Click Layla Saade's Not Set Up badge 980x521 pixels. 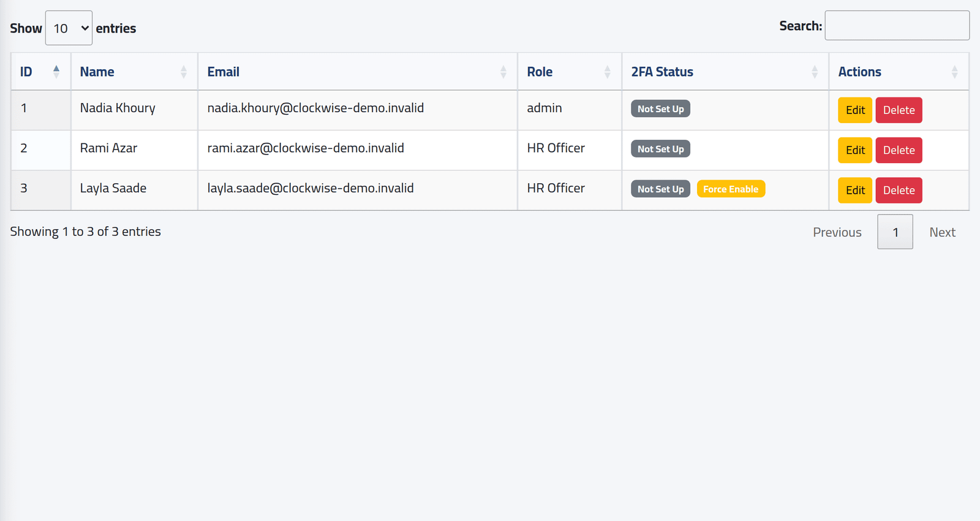coord(660,189)
